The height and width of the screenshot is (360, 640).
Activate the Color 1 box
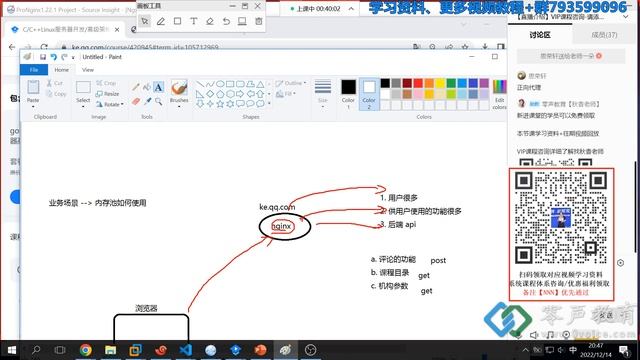348,94
